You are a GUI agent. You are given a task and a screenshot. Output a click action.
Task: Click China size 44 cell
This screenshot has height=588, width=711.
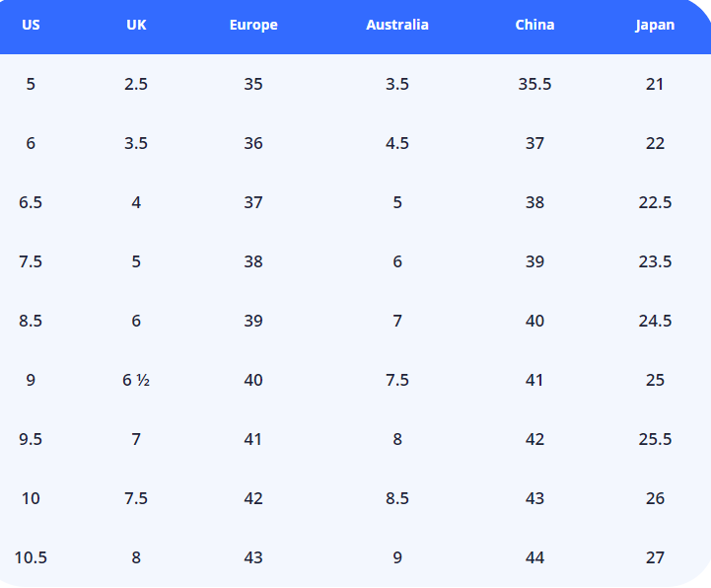pyautogui.click(x=534, y=557)
